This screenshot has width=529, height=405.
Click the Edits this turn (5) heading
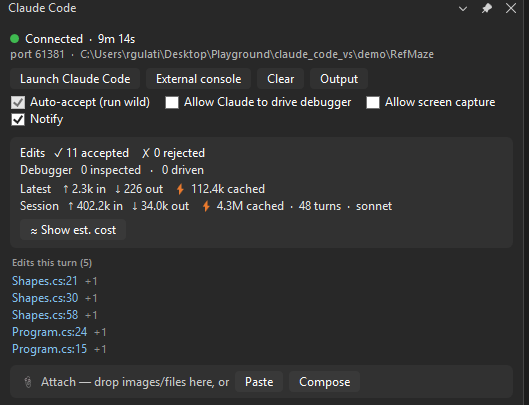[x=52, y=263]
